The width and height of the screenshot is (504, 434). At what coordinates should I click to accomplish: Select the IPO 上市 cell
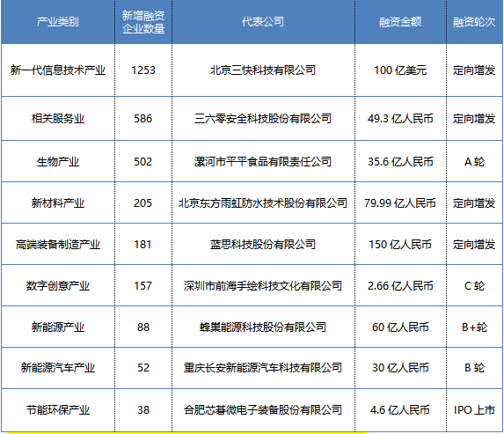tap(474, 410)
